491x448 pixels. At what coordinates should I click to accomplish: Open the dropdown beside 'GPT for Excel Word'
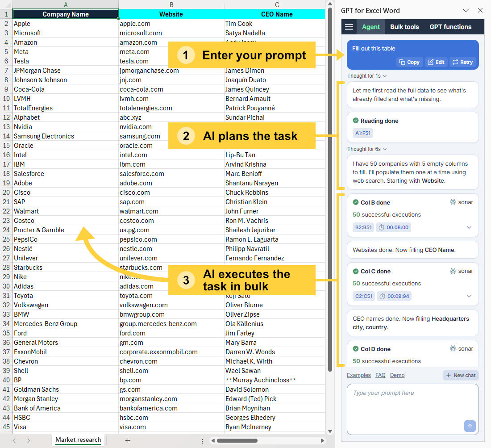click(466, 10)
